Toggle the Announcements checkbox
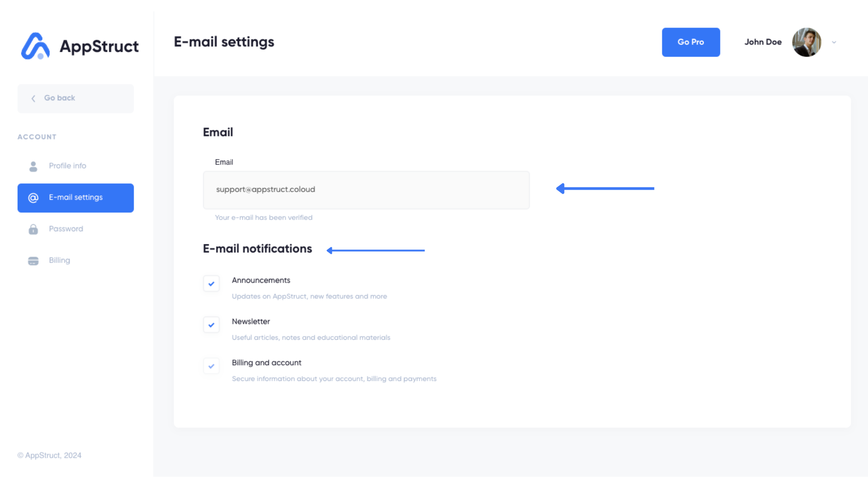The width and height of the screenshot is (868, 488). (211, 284)
